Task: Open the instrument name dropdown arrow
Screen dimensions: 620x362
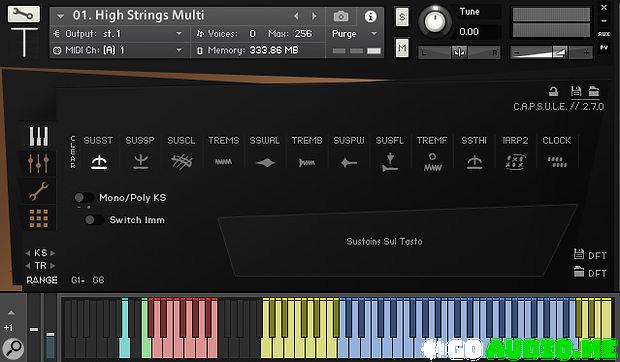Action: coord(60,16)
